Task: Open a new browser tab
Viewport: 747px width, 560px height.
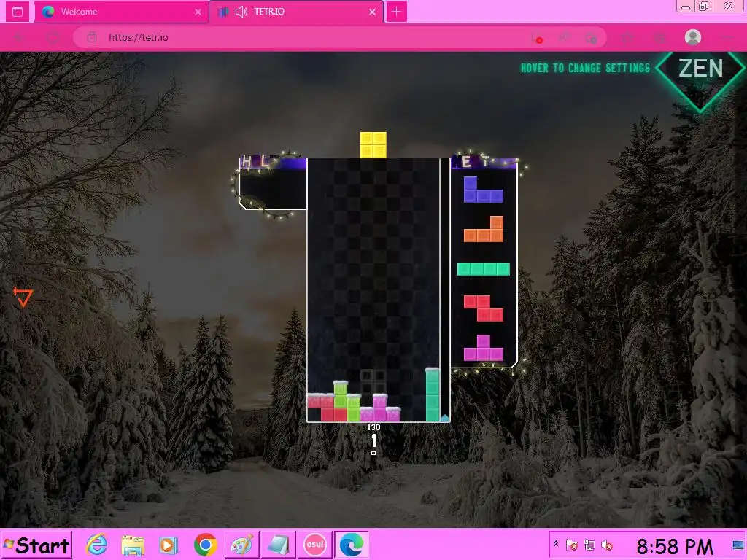Action: (396, 12)
